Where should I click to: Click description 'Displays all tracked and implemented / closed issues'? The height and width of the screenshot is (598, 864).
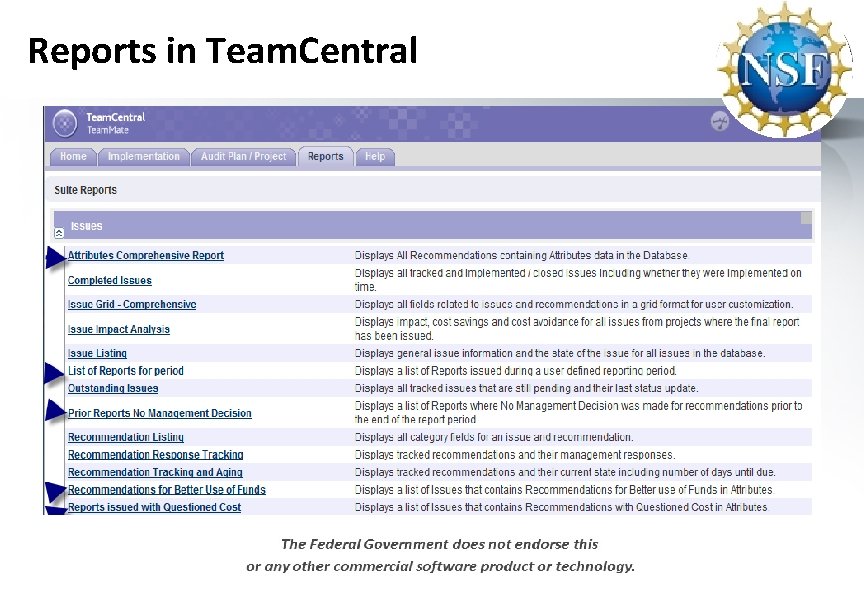point(578,280)
